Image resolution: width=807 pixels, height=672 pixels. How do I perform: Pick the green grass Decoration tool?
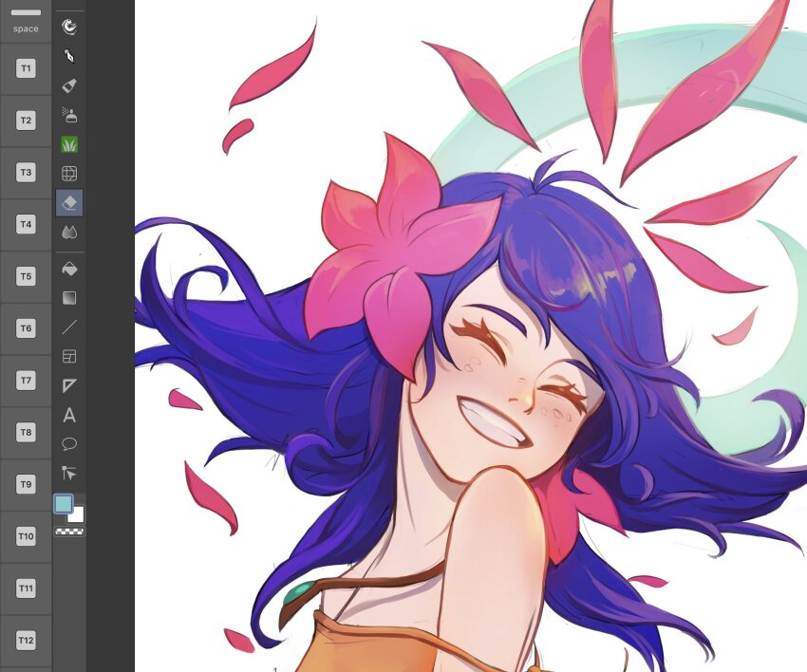click(x=69, y=145)
